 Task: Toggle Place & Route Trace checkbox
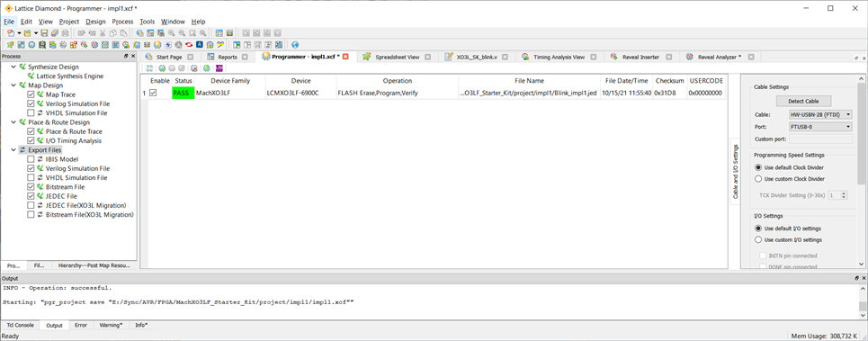click(31, 131)
